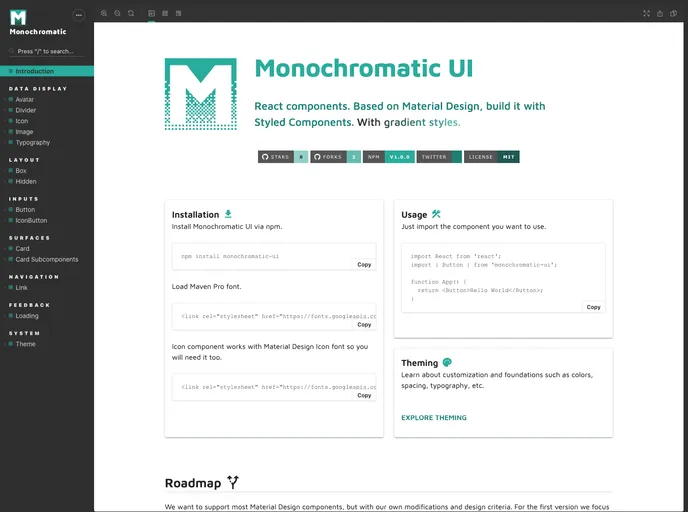Open the Card component
The width and height of the screenshot is (688, 512).
(x=22, y=249)
